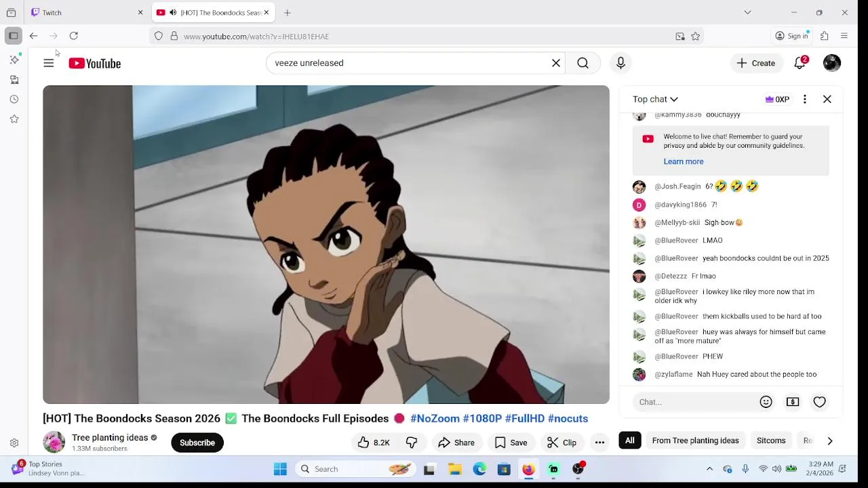Show next filter chips with the arrow

(x=830, y=441)
